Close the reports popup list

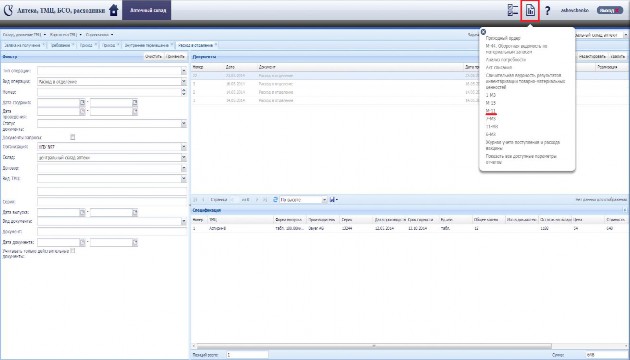483,32
